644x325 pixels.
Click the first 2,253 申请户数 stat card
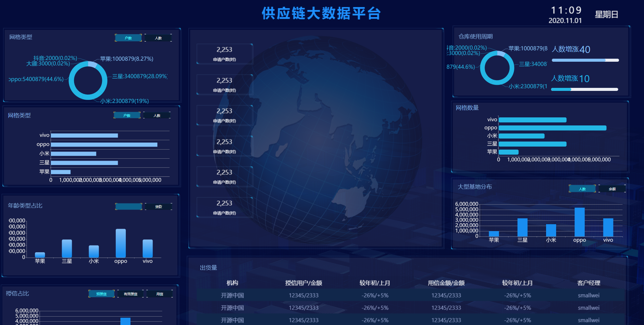(x=224, y=54)
